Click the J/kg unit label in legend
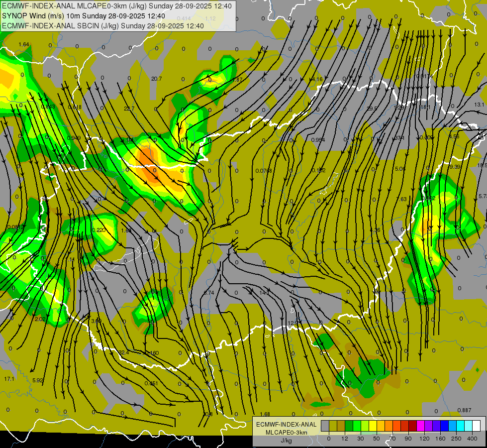The image size is (487, 448). pyautogui.click(x=287, y=441)
